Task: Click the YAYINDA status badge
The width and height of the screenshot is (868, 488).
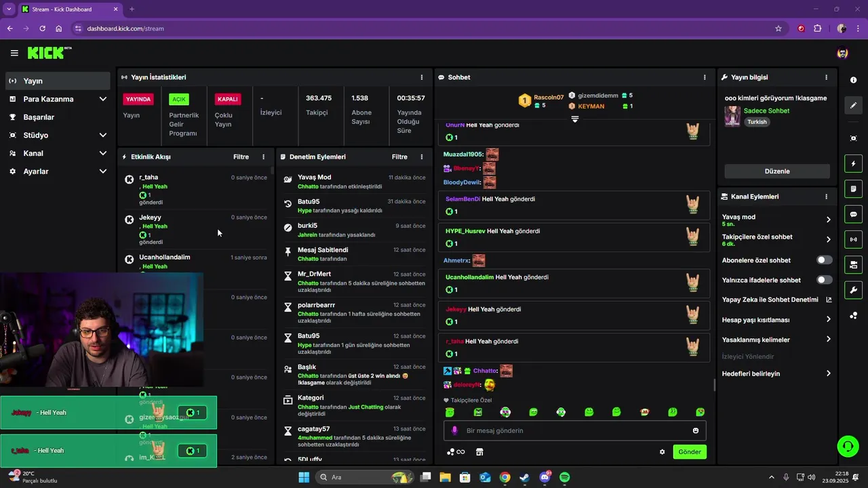Action: pyautogui.click(x=138, y=99)
